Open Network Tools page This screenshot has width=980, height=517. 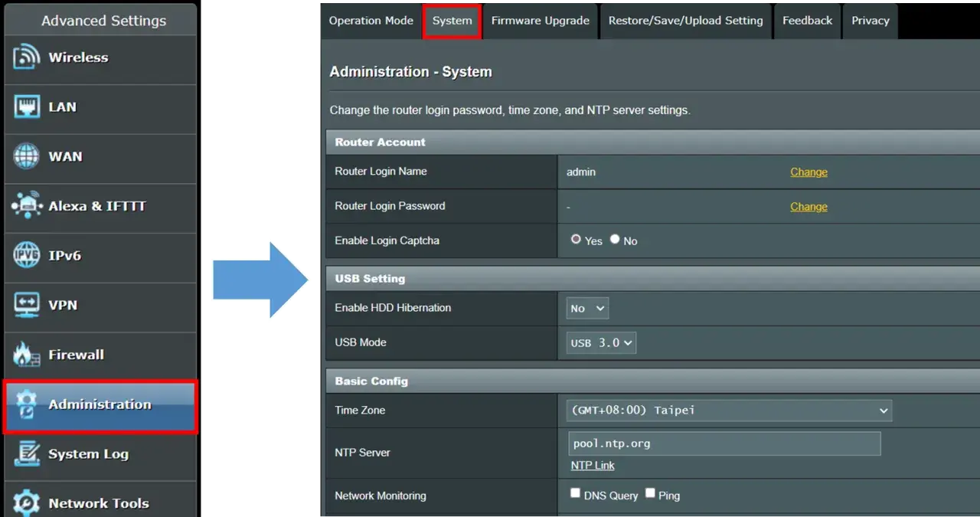100,500
